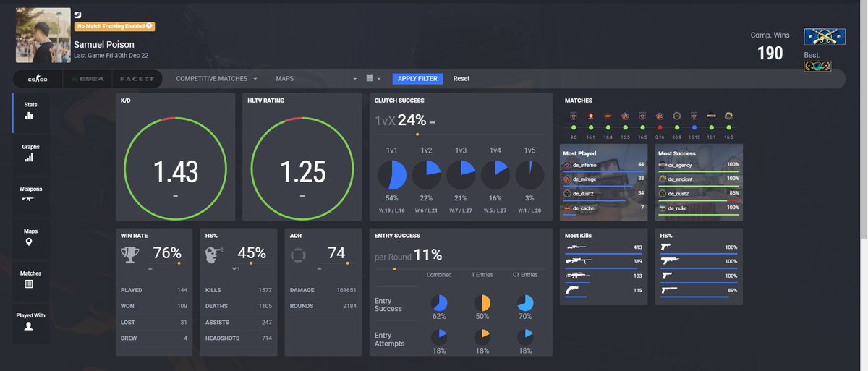This screenshot has width=868, height=371.
Task: Click de_mirage map icon in Most Played
Action: click(x=567, y=179)
